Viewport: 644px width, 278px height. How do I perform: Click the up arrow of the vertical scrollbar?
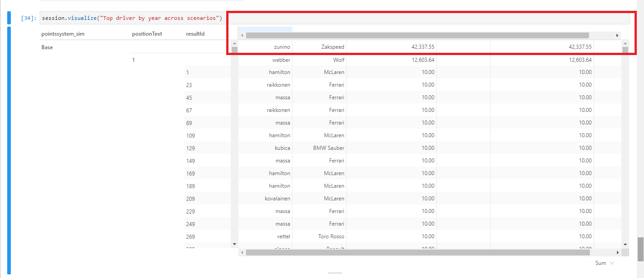pyautogui.click(x=625, y=44)
